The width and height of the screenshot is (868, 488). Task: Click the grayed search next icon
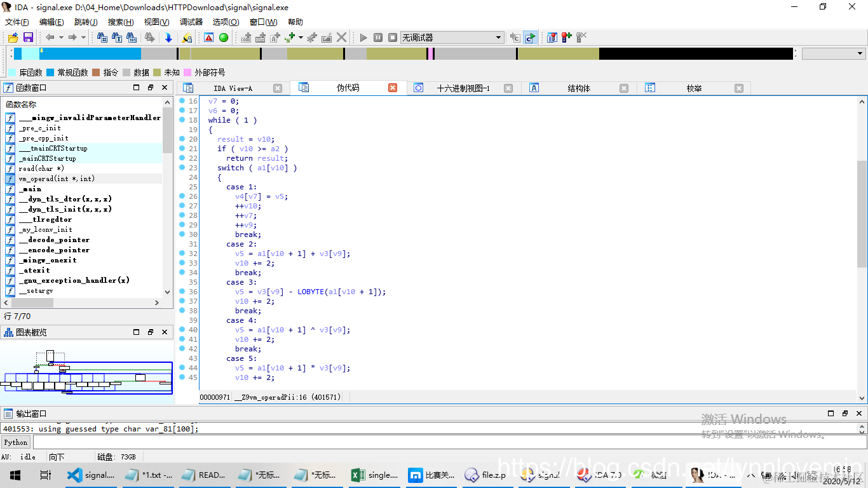pyautogui.click(x=150, y=37)
